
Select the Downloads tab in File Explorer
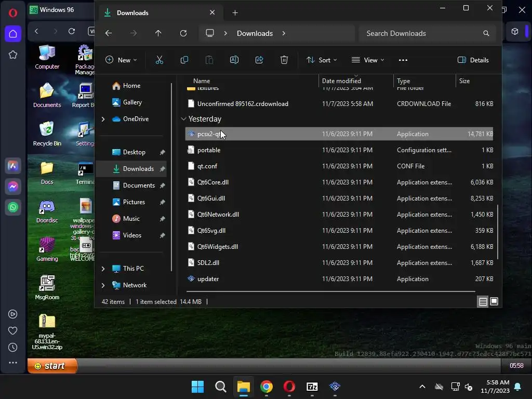[162, 13]
